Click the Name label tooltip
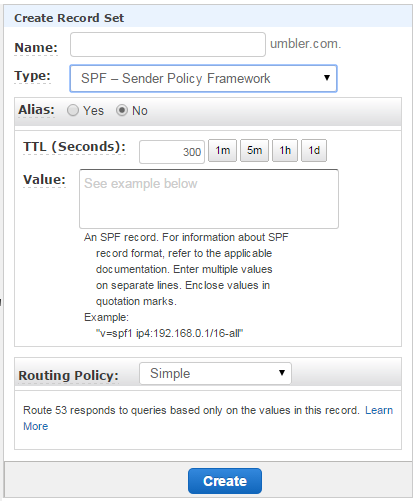The image size is (415, 501). 36,48
